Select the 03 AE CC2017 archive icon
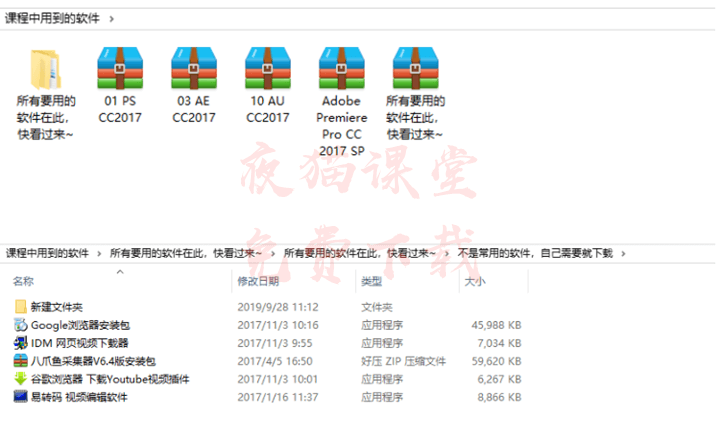The height and width of the screenshot is (438, 720). pos(194,68)
